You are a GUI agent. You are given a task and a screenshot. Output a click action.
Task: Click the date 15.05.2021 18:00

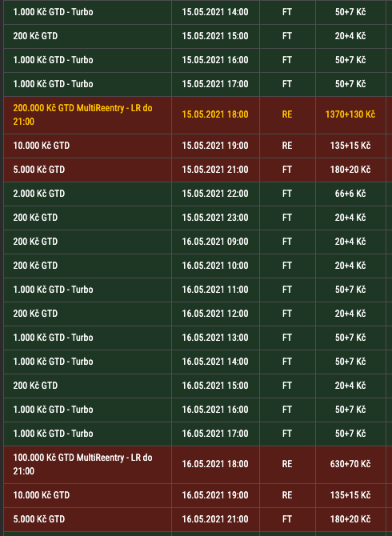coord(215,114)
